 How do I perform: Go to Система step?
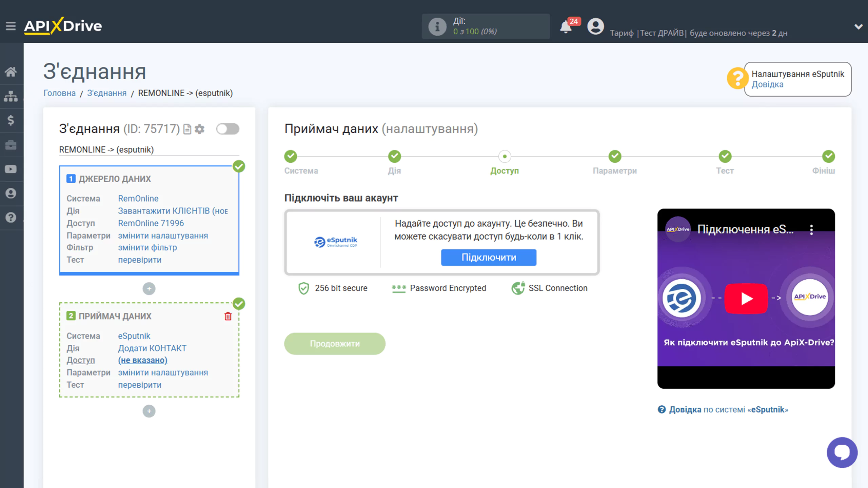(x=291, y=157)
